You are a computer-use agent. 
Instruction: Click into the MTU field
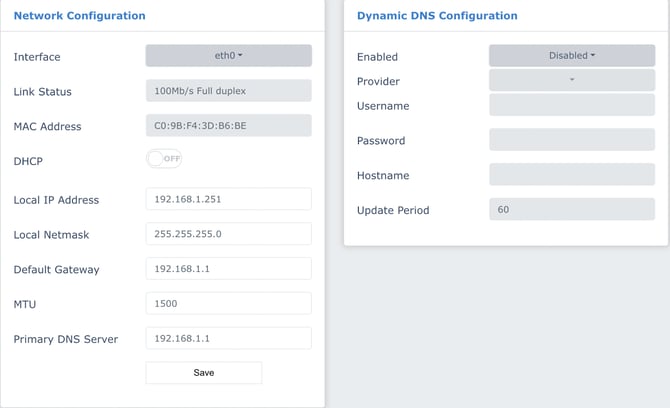coord(228,303)
